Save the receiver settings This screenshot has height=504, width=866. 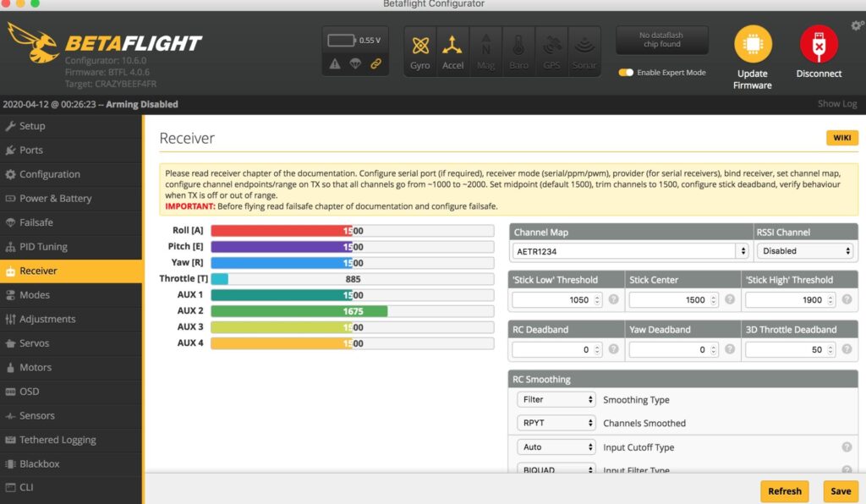(x=840, y=490)
